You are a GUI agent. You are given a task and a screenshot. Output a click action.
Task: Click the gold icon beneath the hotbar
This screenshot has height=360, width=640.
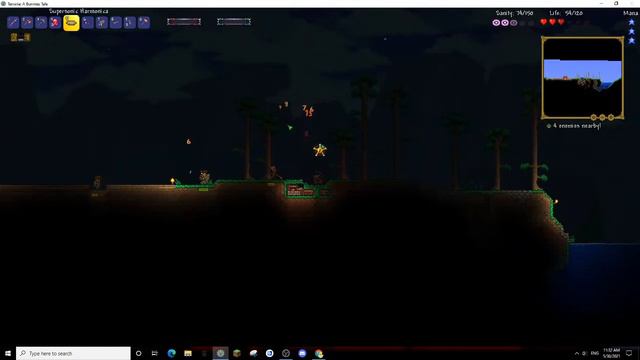pyautogui.click(x=20, y=38)
